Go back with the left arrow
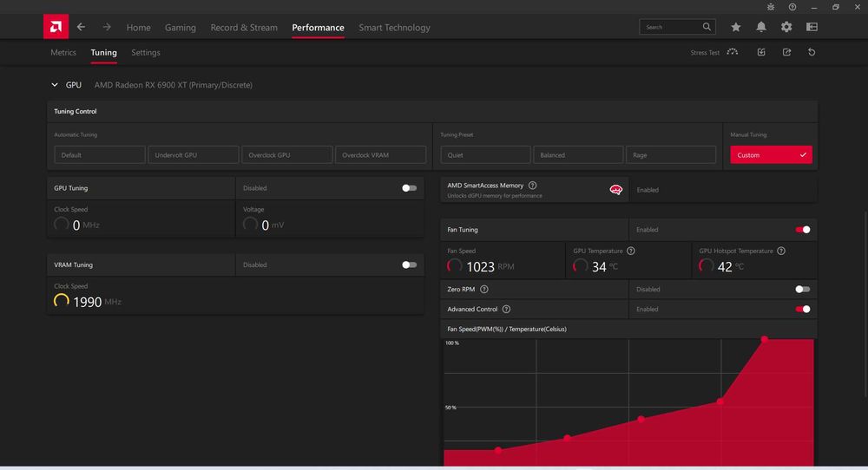 82,27
